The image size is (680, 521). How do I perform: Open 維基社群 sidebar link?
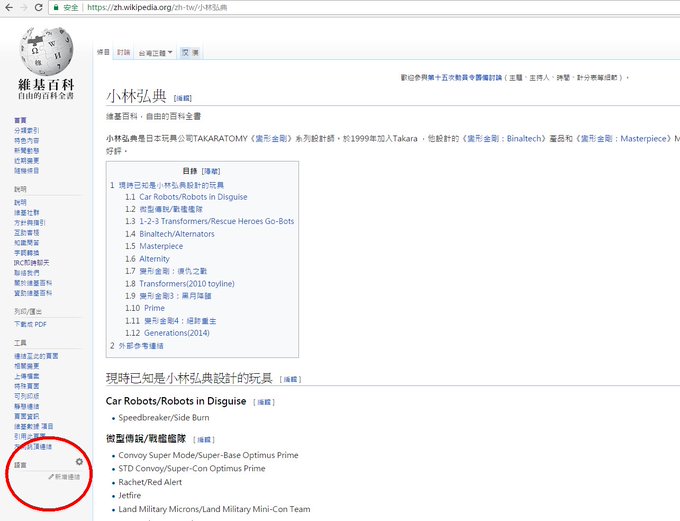[x=26, y=213]
